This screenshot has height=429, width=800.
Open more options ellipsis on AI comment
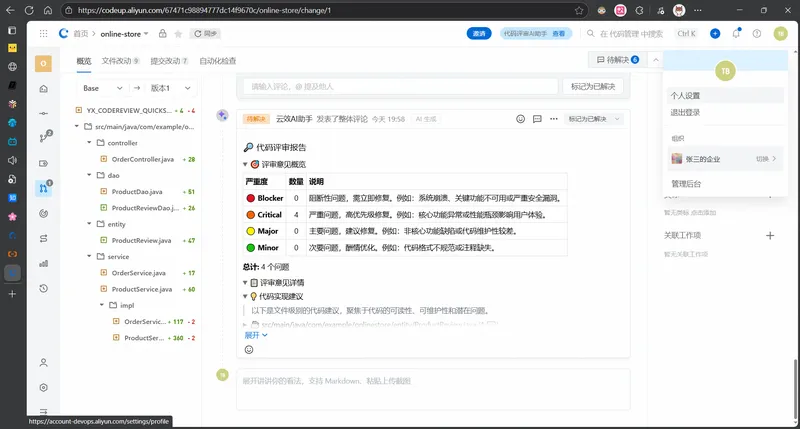(x=554, y=119)
